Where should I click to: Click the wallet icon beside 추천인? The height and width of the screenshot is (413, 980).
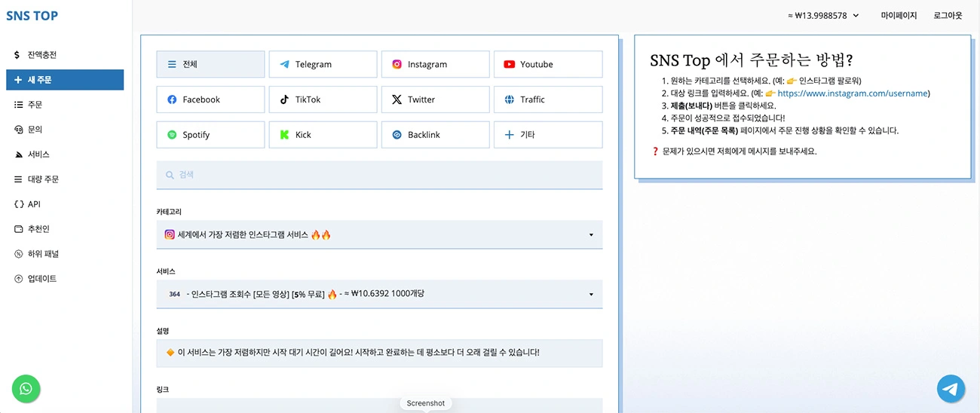(x=18, y=229)
